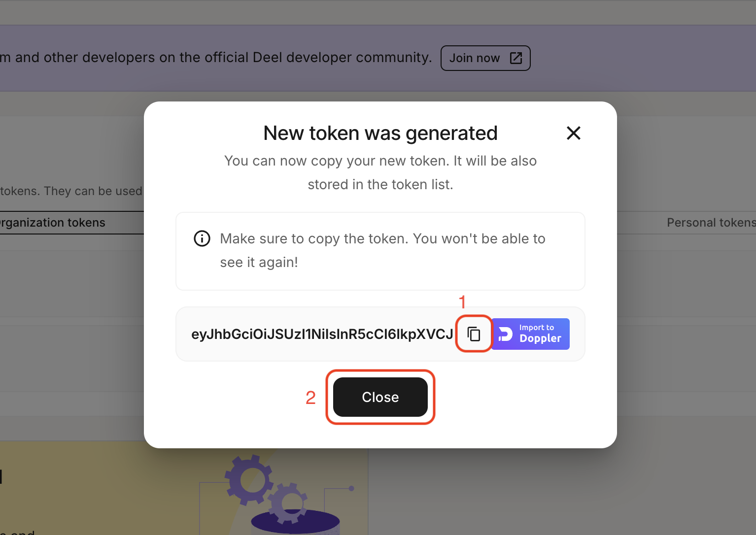Click the small gear graphic below the big one

[288, 504]
